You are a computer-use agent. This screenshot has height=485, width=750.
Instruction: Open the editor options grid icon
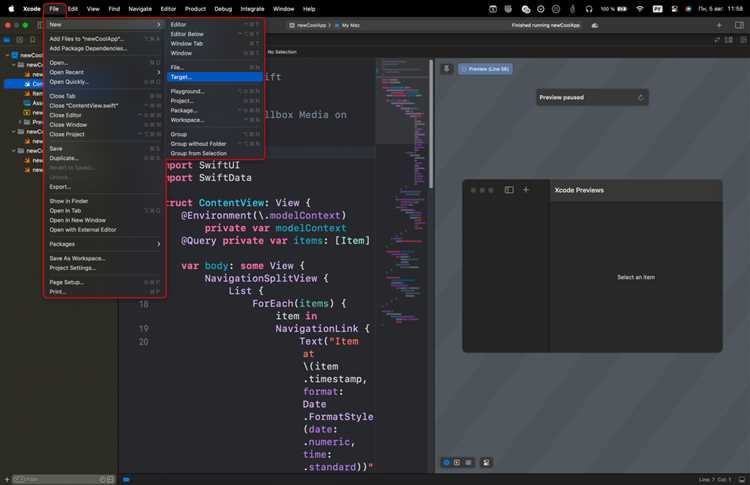pyautogui.click(x=728, y=40)
